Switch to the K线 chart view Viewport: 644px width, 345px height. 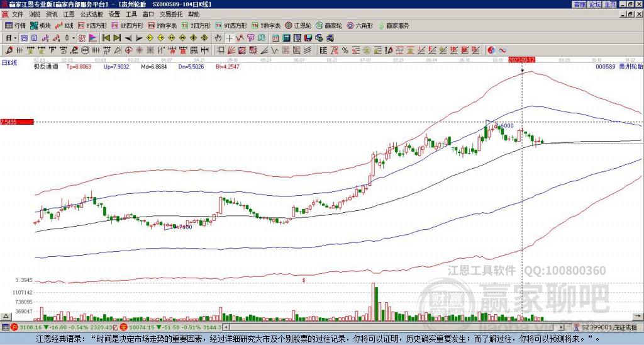[64, 25]
